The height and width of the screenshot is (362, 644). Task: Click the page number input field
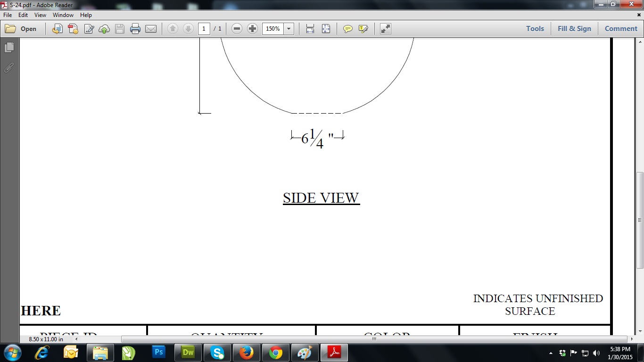coord(204,29)
